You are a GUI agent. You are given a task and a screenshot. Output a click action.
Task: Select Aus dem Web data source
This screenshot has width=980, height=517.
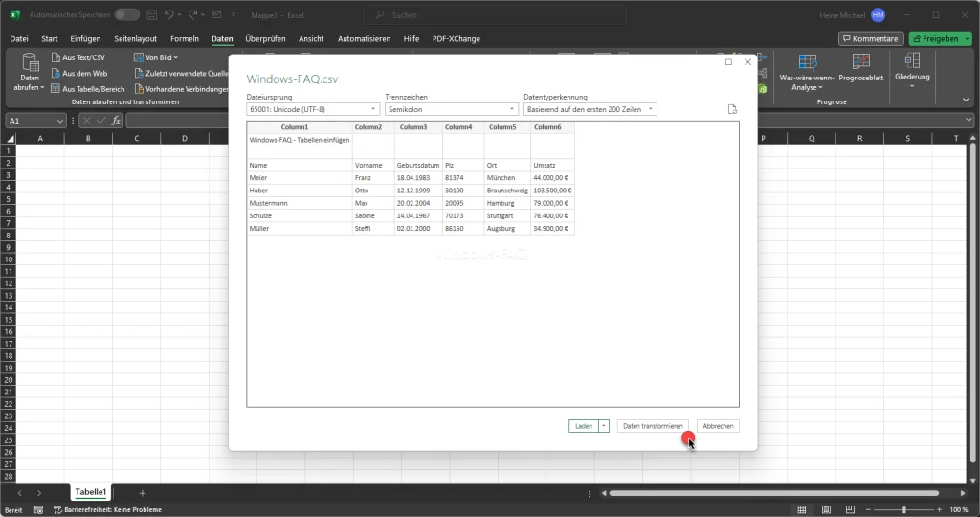click(x=79, y=73)
